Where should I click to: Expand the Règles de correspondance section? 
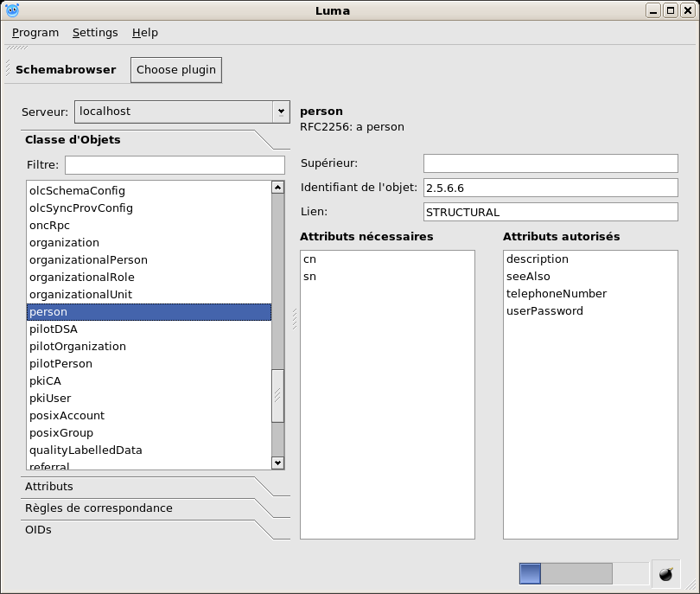click(99, 508)
